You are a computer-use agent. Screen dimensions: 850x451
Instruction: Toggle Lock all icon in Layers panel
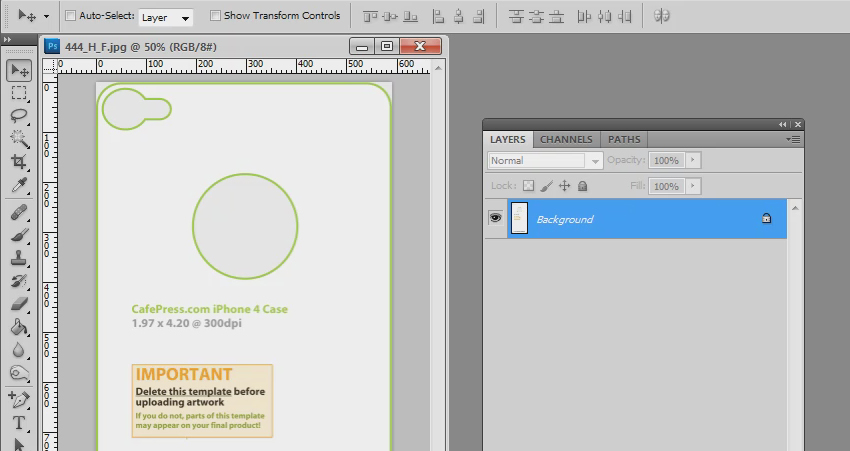(x=583, y=186)
